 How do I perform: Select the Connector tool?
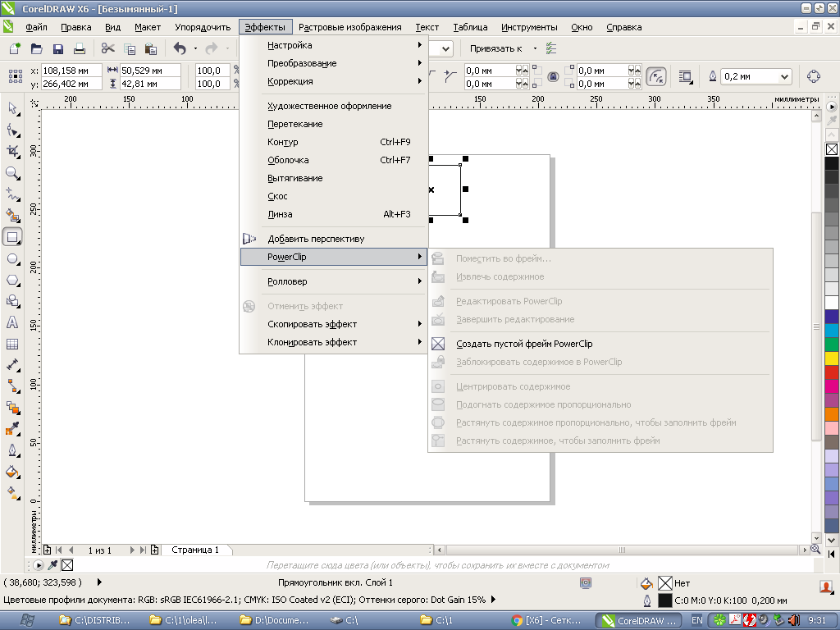point(12,386)
